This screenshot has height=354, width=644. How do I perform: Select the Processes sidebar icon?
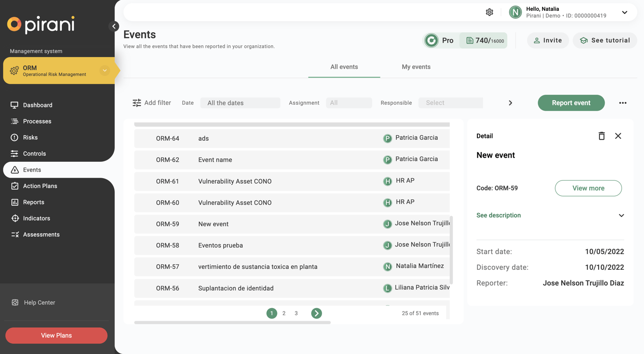click(x=15, y=121)
